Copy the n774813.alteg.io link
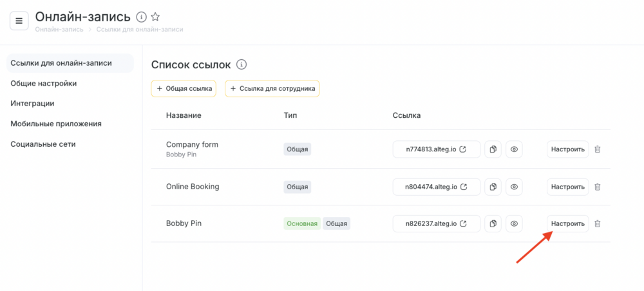The width and height of the screenshot is (644, 291). tap(493, 149)
